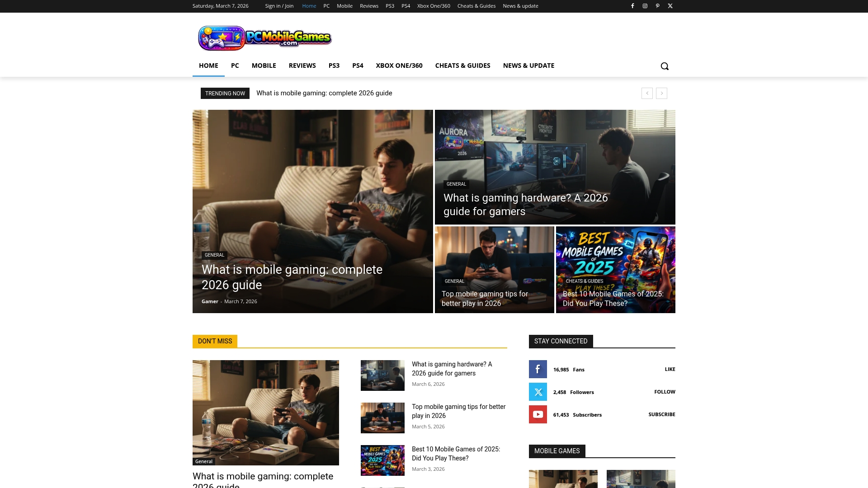Open the site's Facebook page icon

632,6
